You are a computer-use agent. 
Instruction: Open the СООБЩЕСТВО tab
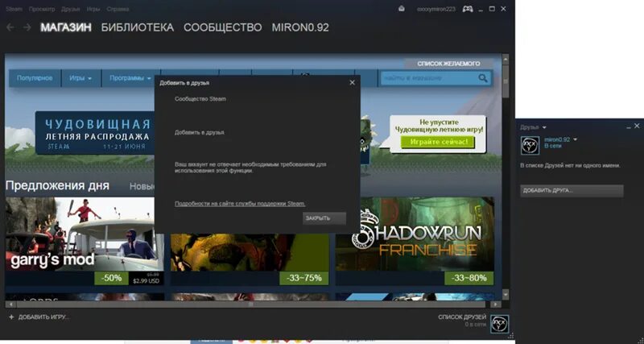tap(223, 27)
